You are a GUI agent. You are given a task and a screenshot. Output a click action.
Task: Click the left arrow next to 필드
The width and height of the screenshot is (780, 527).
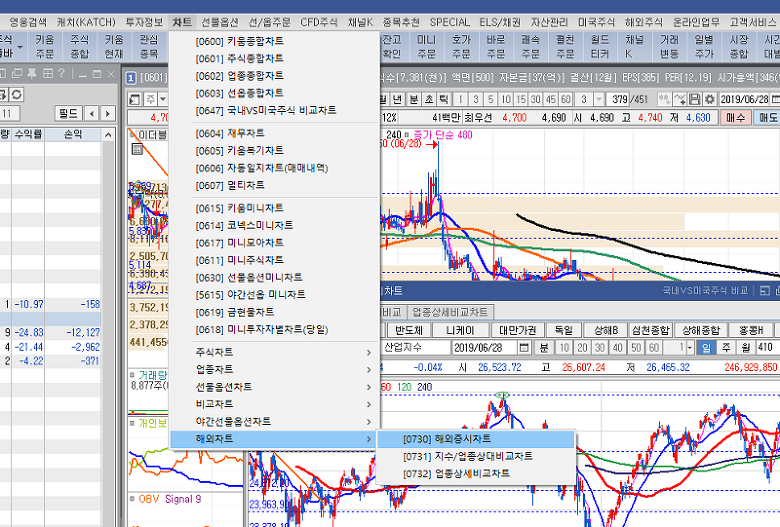click(x=92, y=114)
